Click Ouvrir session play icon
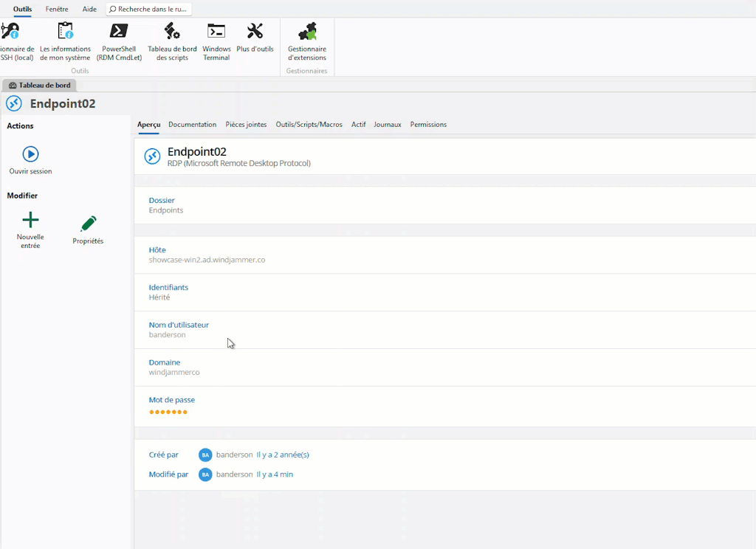The height and width of the screenshot is (549, 756). [30, 154]
